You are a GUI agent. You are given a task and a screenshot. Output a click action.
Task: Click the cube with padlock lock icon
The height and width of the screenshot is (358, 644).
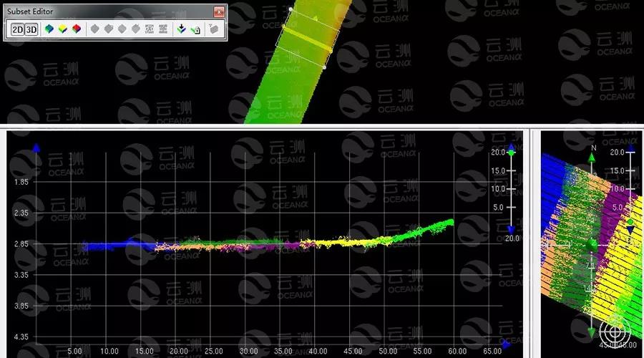[195, 29]
